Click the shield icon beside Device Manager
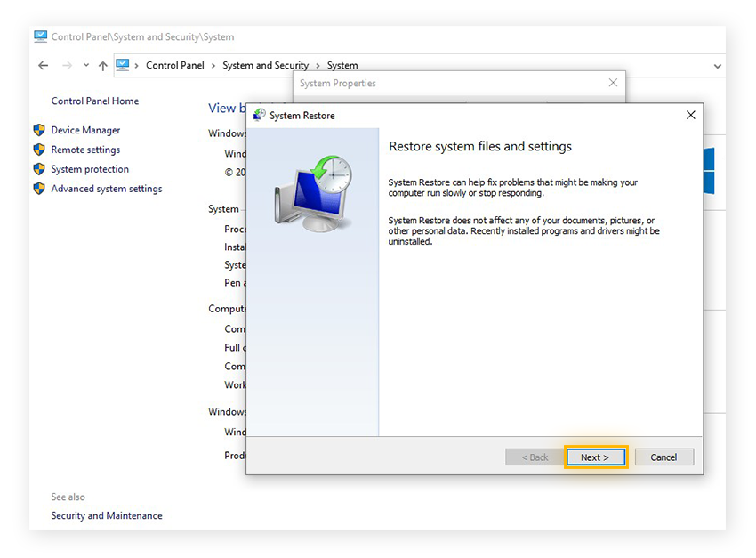Image resolution: width=756 pixels, height=558 pixels. coord(39,130)
